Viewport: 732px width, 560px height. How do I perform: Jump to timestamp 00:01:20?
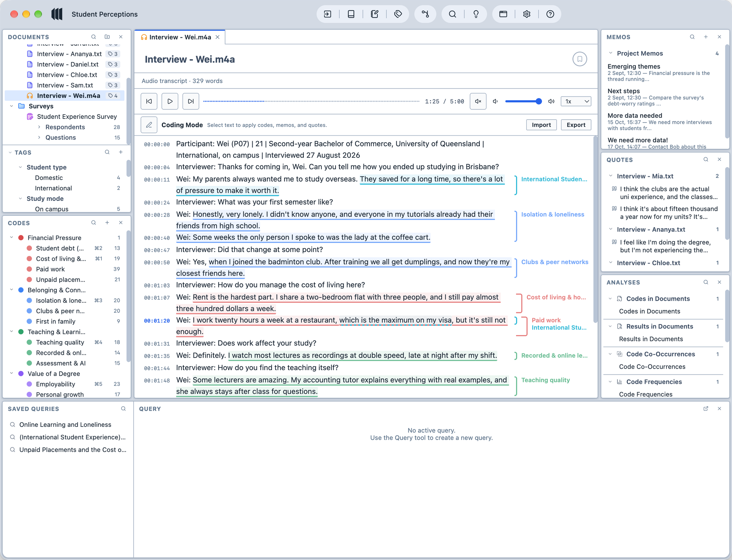(x=157, y=321)
